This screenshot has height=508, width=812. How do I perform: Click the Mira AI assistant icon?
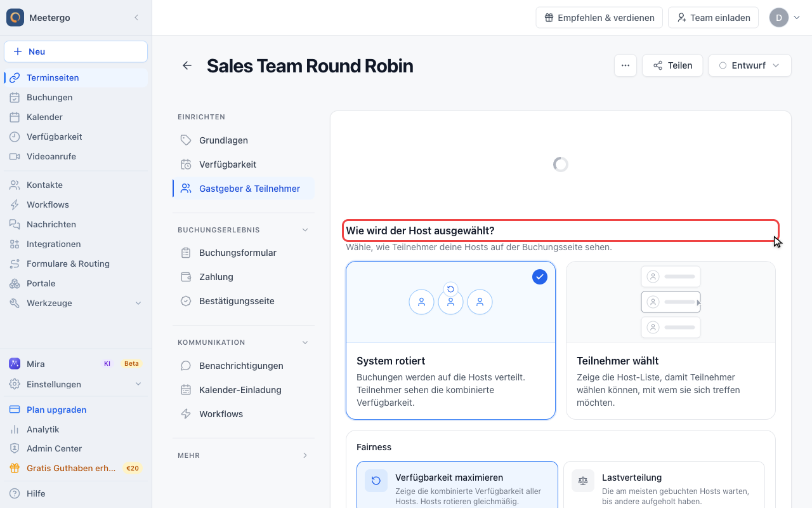[15, 364]
